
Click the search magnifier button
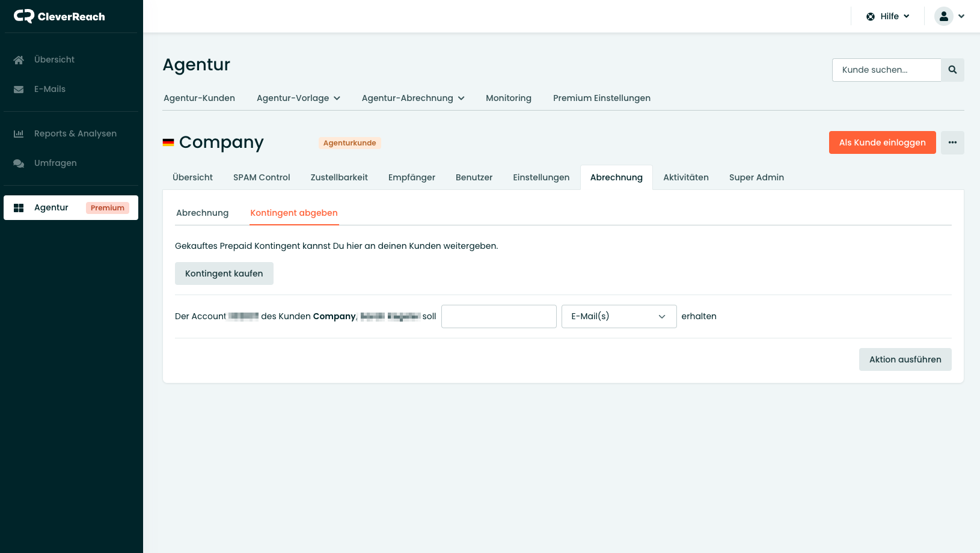(x=952, y=70)
